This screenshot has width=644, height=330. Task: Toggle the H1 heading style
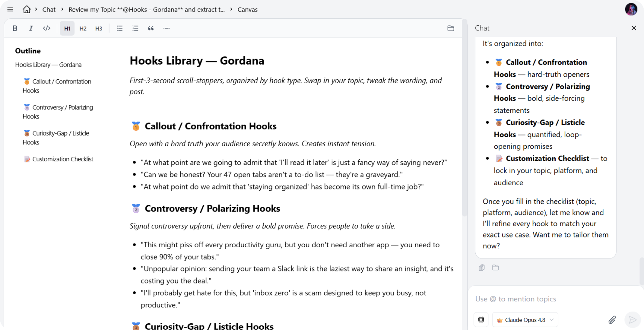pos(67,28)
